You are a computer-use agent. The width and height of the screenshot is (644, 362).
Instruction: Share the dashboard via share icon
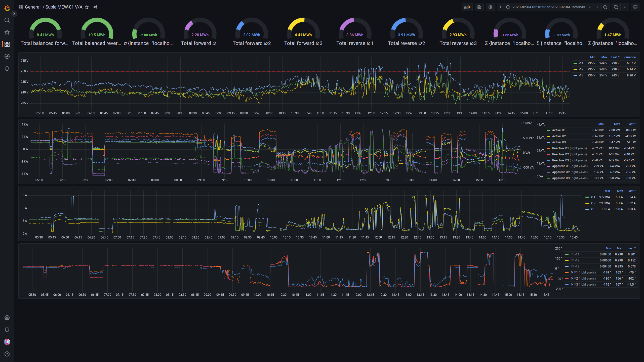95,7
